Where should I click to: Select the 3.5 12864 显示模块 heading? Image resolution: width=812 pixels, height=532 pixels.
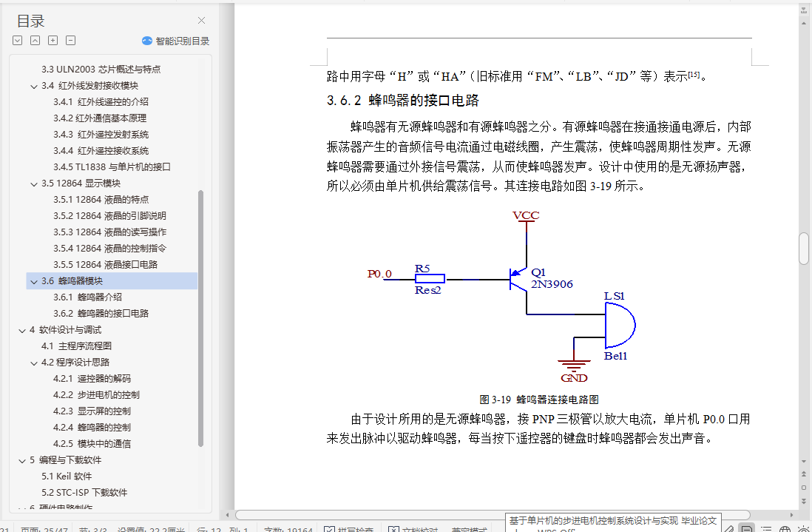click(x=81, y=183)
